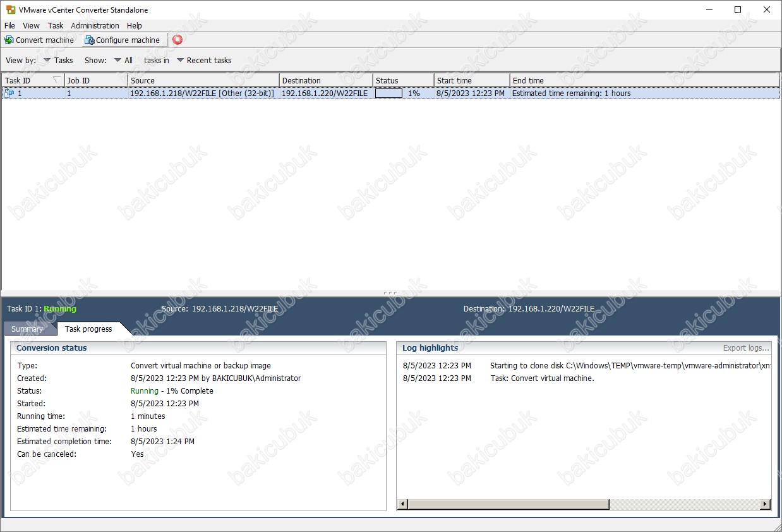This screenshot has height=532, width=782.
Task: Open the Task menu
Action: (56, 26)
